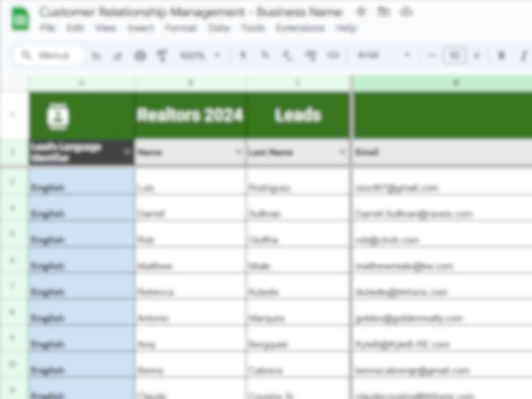
Task: Open the 123 more number formats menu
Action: tap(333, 55)
